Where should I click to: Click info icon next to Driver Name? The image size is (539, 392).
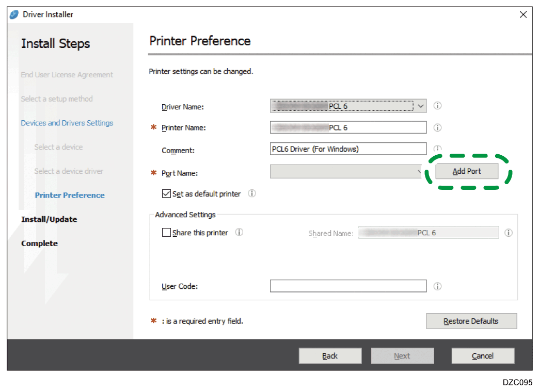(x=437, y=106)
